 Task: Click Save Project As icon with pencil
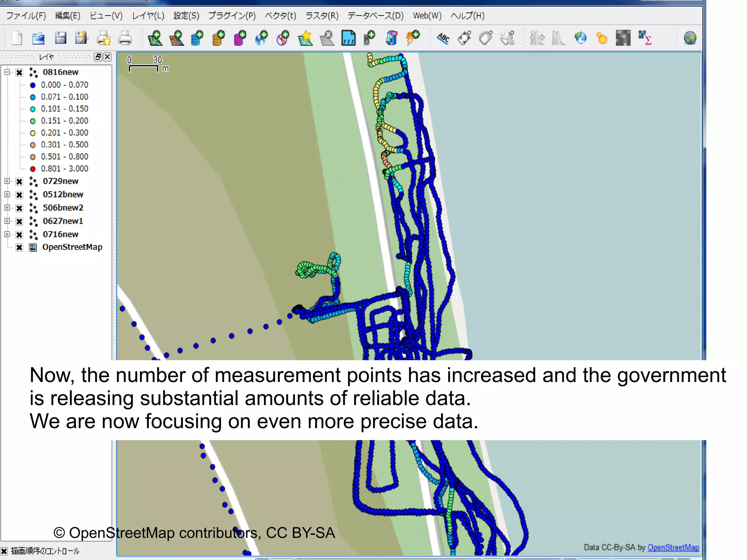81,38
